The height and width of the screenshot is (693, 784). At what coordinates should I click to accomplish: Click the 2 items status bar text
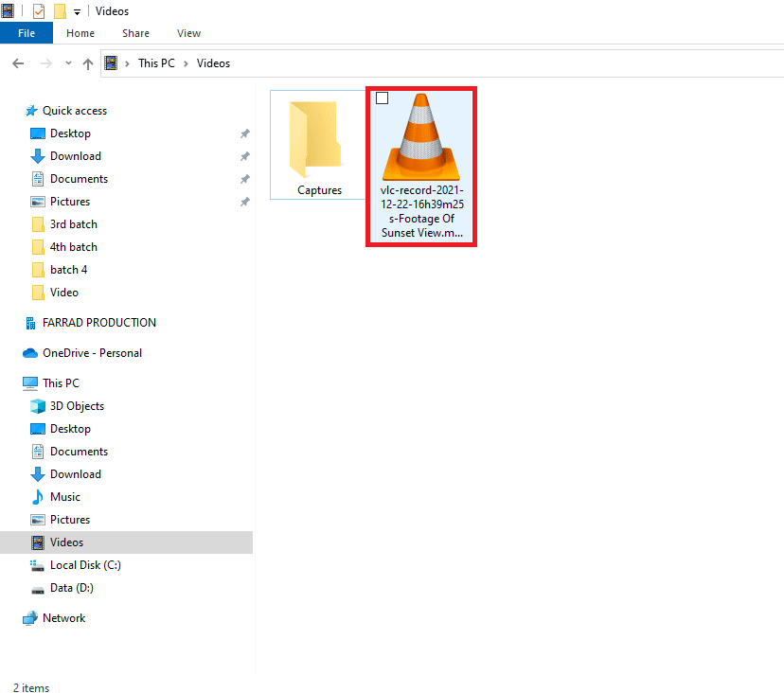coord(31,688)
